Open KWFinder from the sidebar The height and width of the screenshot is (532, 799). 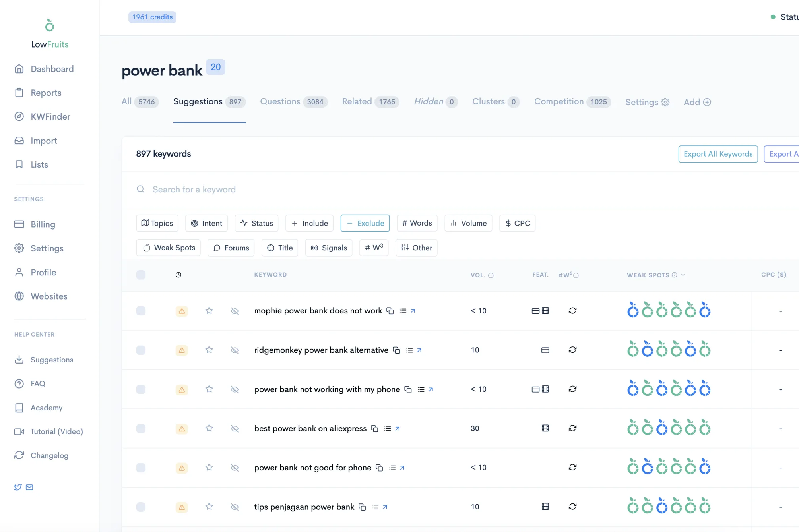[42, 116]
